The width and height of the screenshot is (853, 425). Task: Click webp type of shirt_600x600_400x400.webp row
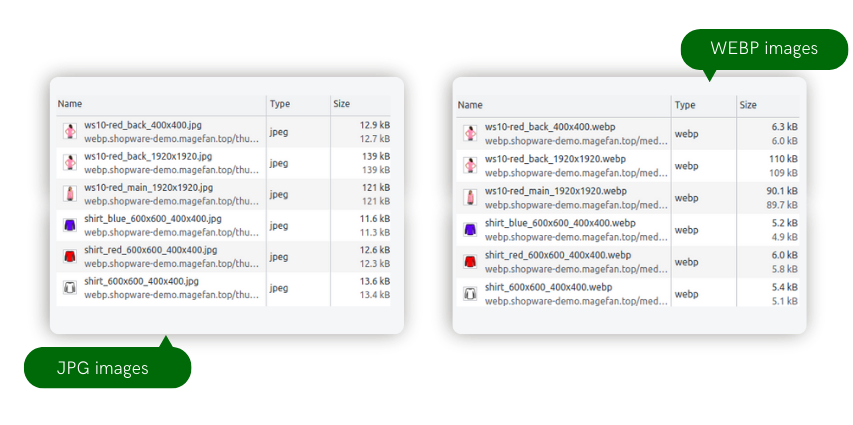click(687, 294)
